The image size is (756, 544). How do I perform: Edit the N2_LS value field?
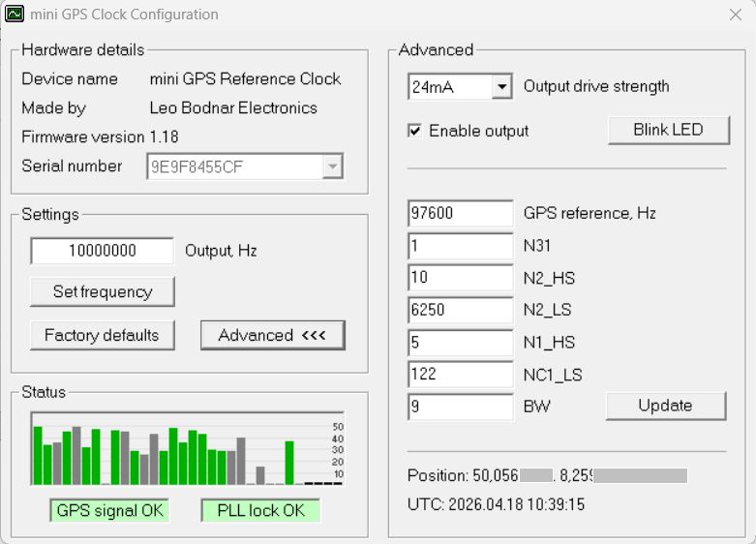460,310
